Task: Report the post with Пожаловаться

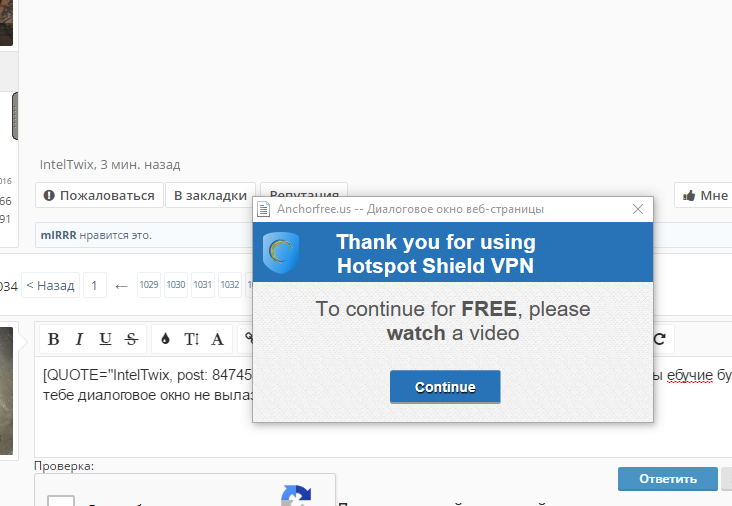Action: (99, 195)
